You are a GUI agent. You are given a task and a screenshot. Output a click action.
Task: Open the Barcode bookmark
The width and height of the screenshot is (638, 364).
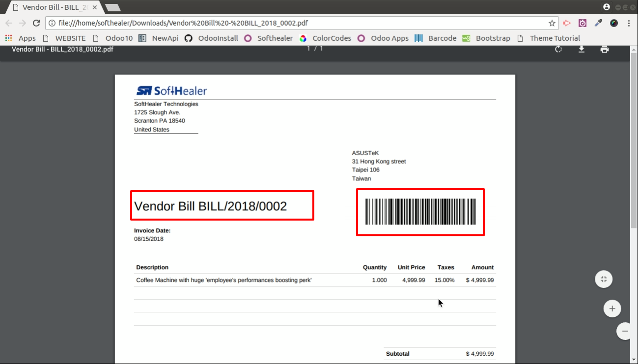tap(436, 38)
